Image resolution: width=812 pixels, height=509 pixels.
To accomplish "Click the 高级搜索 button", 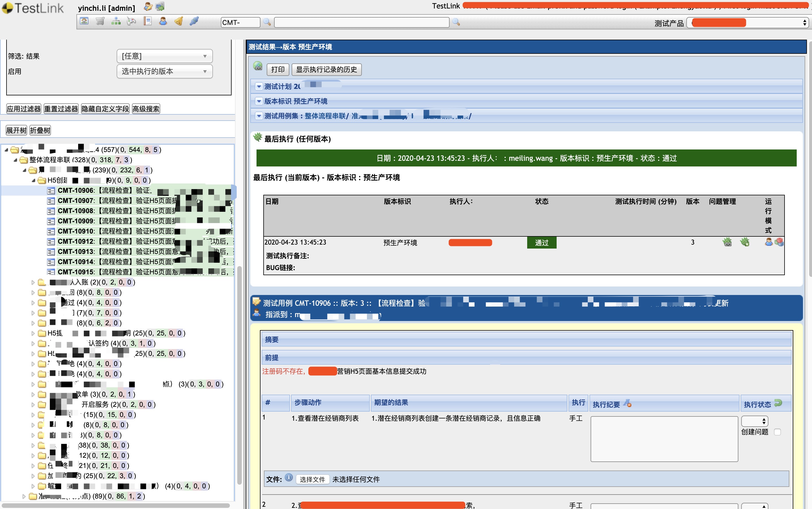I will [146, 109].
